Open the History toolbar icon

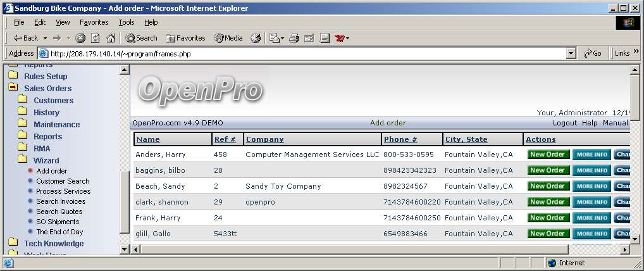[256, 38]
